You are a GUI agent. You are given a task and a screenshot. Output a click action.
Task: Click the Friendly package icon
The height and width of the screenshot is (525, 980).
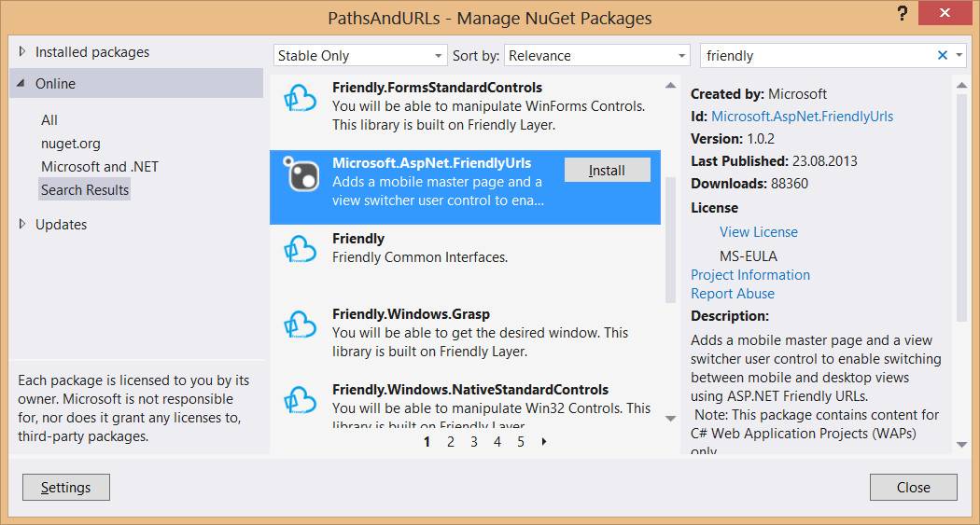(300, 250)
